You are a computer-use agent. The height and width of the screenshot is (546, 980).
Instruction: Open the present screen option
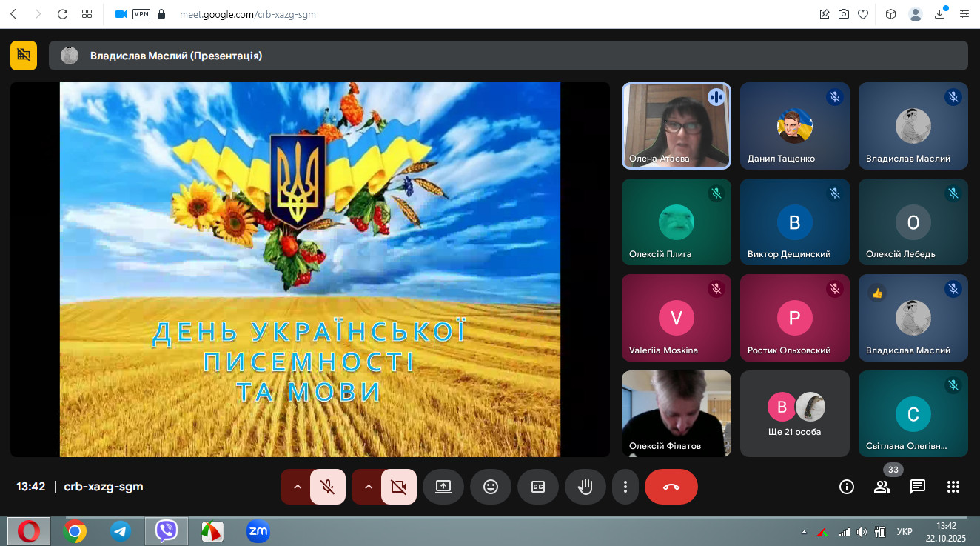(443, 487)
